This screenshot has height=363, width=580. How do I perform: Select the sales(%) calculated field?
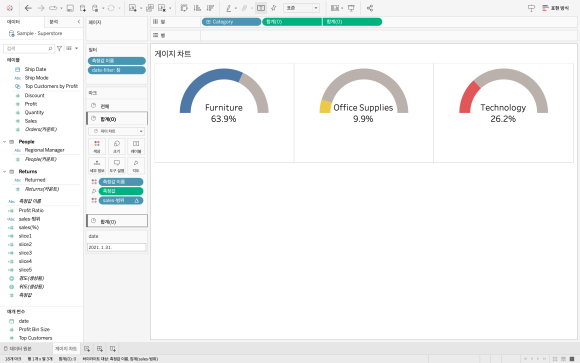point(29,227)
